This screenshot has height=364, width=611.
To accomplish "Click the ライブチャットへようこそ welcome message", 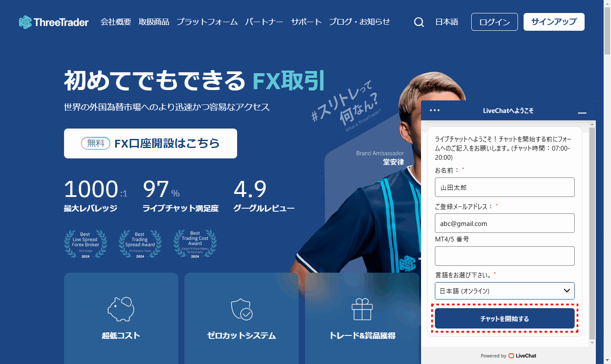I will (x=504, y=148).
